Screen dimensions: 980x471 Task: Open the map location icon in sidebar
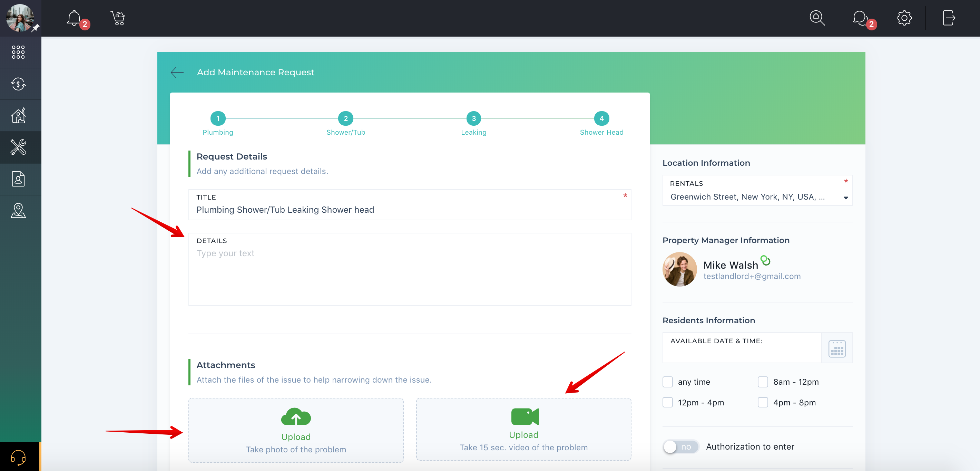click(18, 211)
